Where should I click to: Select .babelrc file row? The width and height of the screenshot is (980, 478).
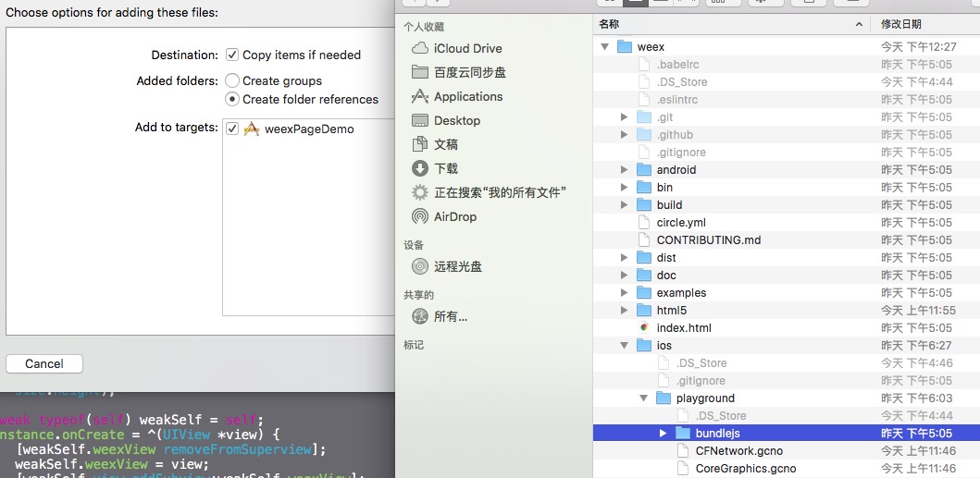(787, 65)
